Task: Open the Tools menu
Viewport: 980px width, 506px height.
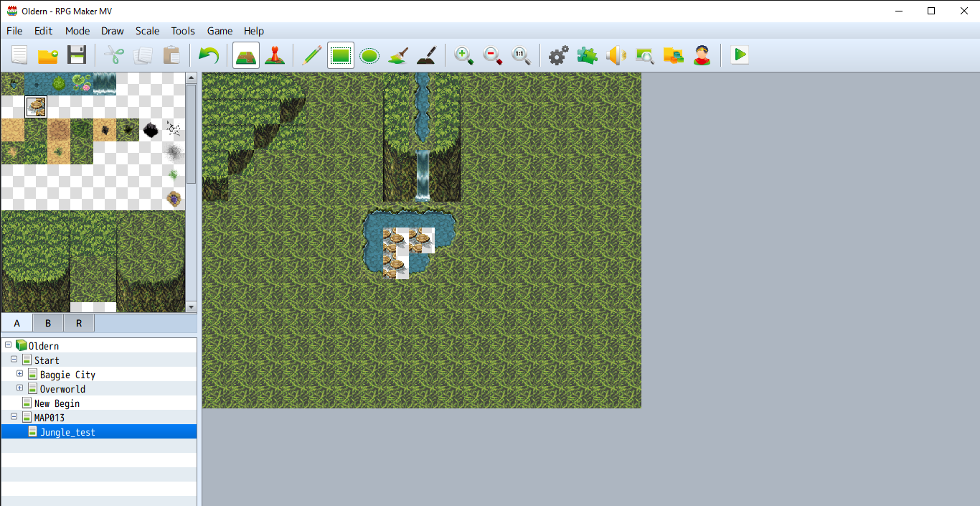Action: pyautogui.click(x=183, y=31)
